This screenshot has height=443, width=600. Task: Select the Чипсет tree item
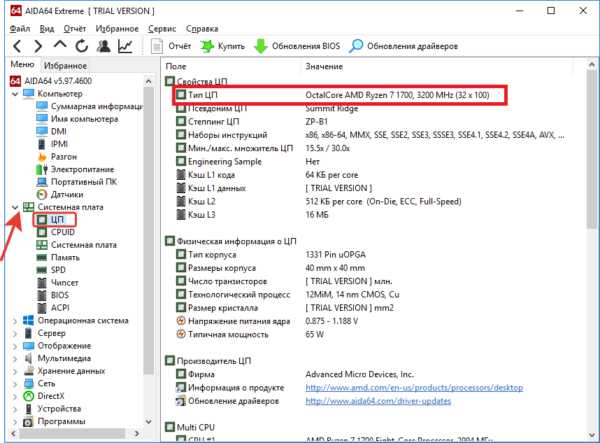pyautogui.click(x=58, y=283)
